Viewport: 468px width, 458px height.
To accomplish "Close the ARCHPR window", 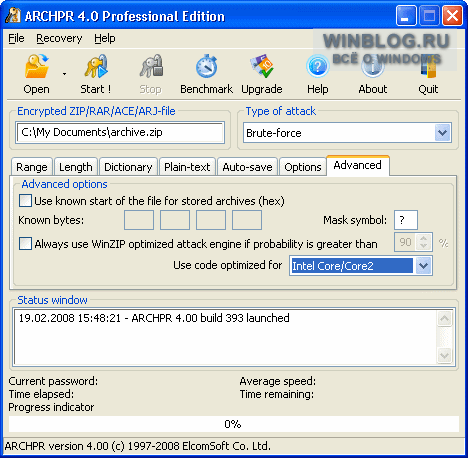I will (x=452, y=16).
